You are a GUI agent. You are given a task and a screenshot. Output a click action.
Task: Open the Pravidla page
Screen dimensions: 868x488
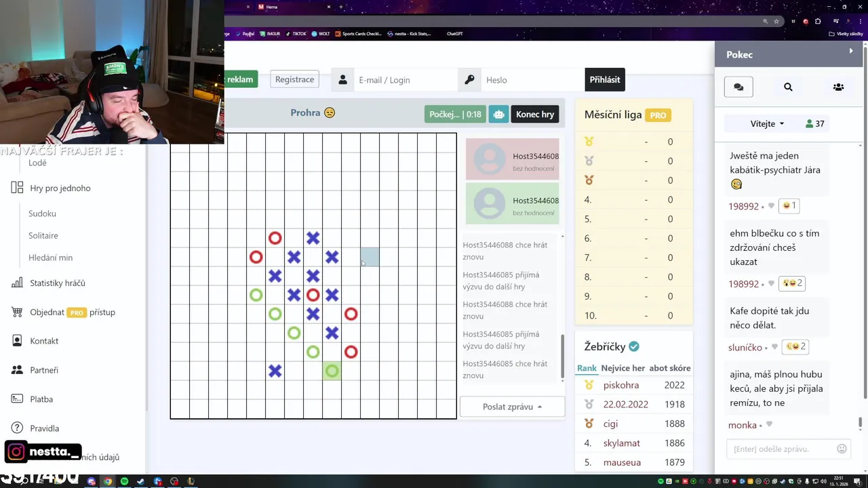pyautogui.click(x=44, y=428)
